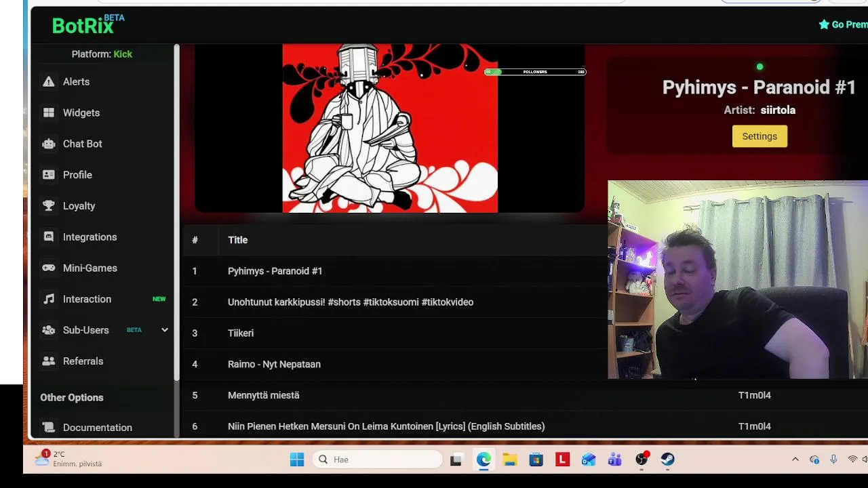This screenshot has width=868, height=488.
Task: Open the red L app on taskbar
Action: (x=562, y=460)
